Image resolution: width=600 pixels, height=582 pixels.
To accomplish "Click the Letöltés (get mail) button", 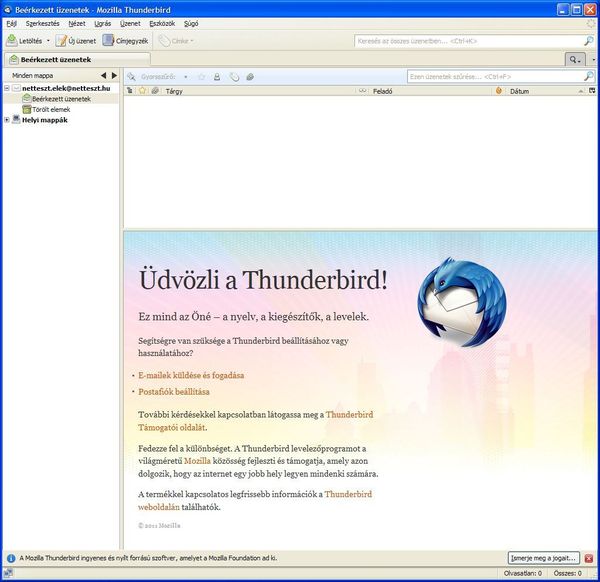I will click(x=24, y=41).
